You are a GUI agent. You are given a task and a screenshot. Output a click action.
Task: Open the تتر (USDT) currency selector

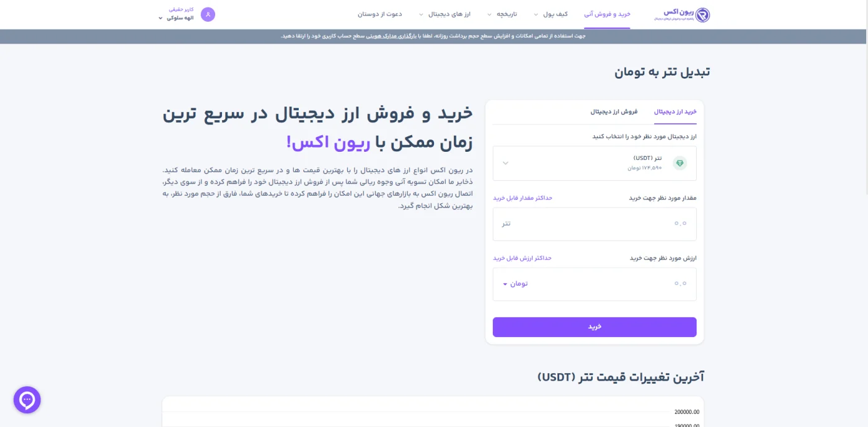595,164
